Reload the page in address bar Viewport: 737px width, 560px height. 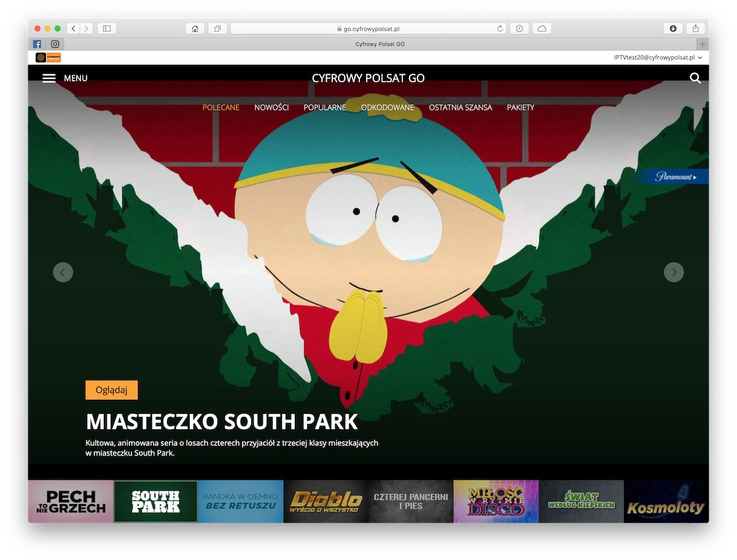[x=500, y=28]
